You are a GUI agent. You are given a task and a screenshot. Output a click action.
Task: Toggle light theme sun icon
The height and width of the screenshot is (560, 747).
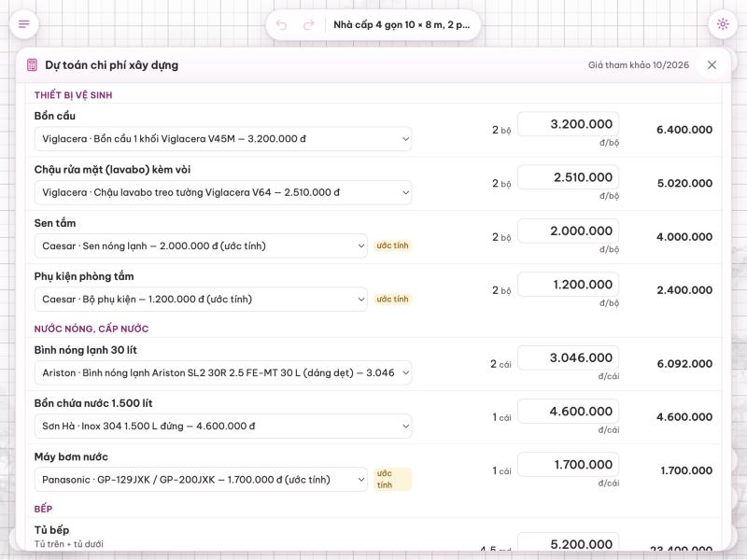[x=723, y=24]
